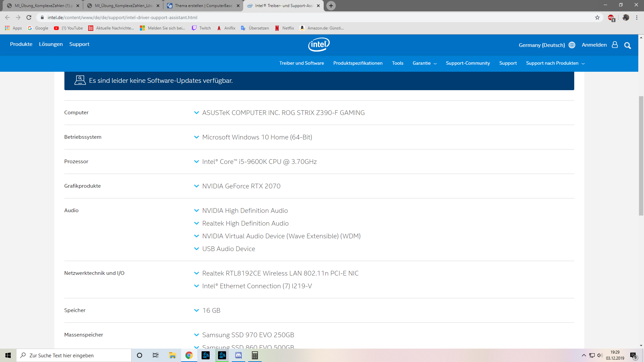Open YouTube bookmark

(x=68, y=28)
